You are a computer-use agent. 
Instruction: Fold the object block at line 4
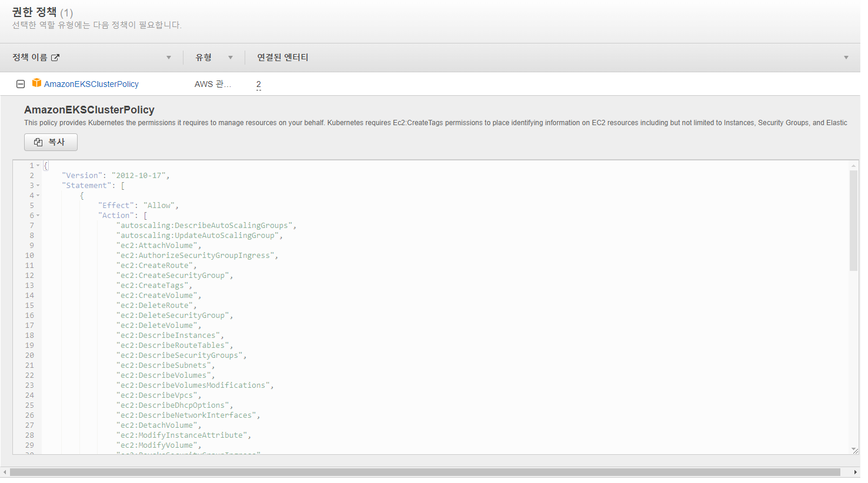[x=38, y=196]
